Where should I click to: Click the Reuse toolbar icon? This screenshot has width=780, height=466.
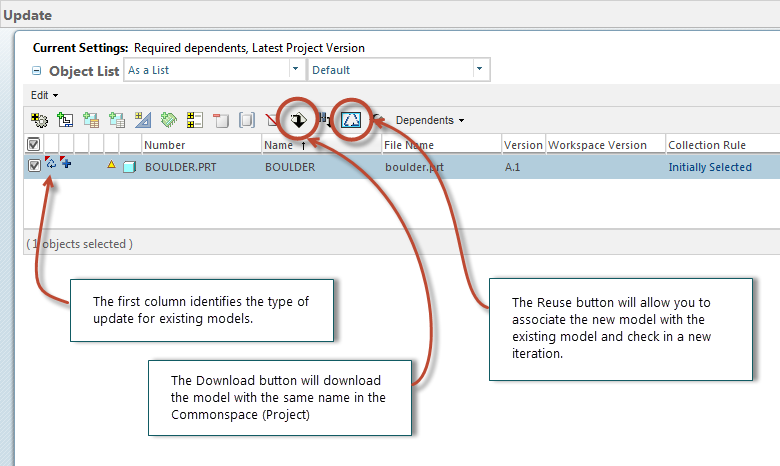click(x=351, y=119)
